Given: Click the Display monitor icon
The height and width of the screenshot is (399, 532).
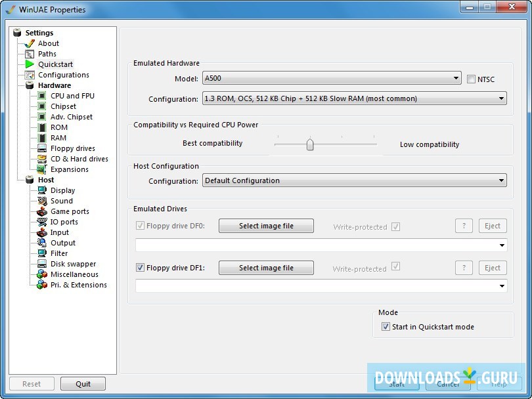Looking at the screenshot, I should coord(42,190).
